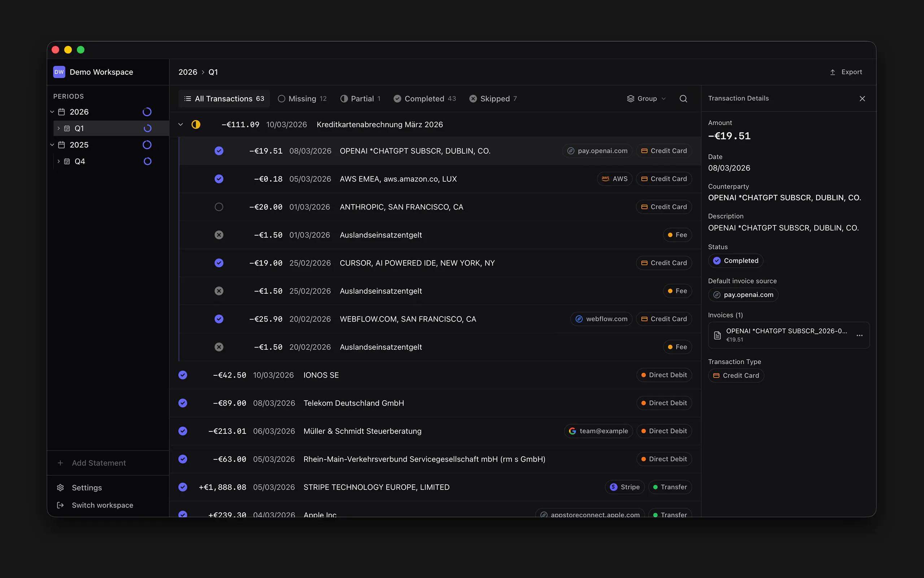
Task: Toggle the completed check on Telekom Deutschland row
Action: (183, 403)
